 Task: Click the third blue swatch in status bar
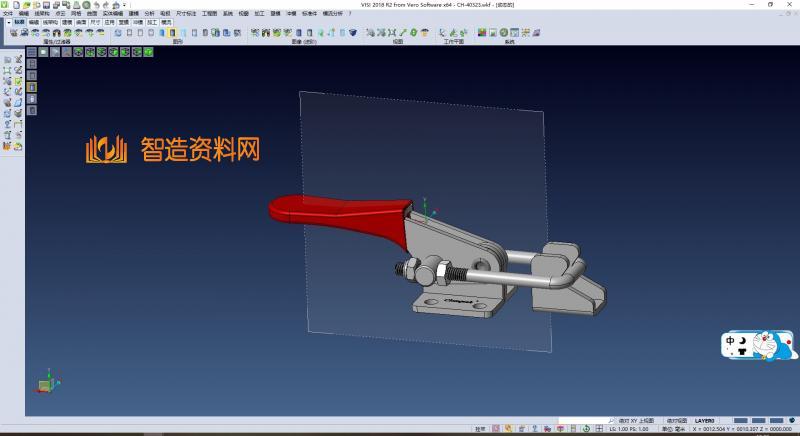(x=777, y=421)
